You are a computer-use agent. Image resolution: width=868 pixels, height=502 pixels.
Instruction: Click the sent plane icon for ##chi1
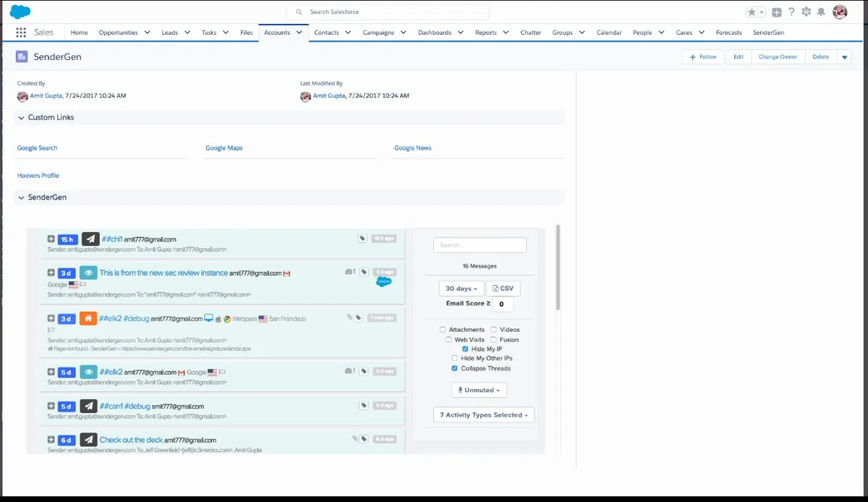tap(90, 239)
